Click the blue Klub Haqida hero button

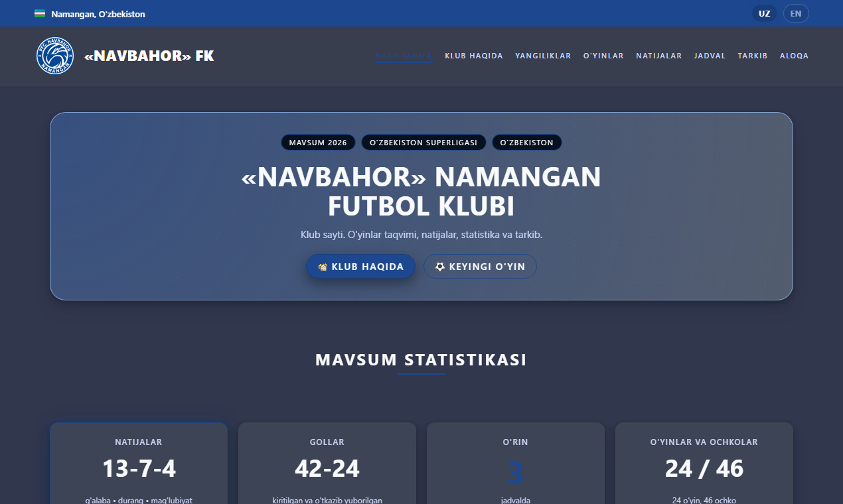[360, 267]
